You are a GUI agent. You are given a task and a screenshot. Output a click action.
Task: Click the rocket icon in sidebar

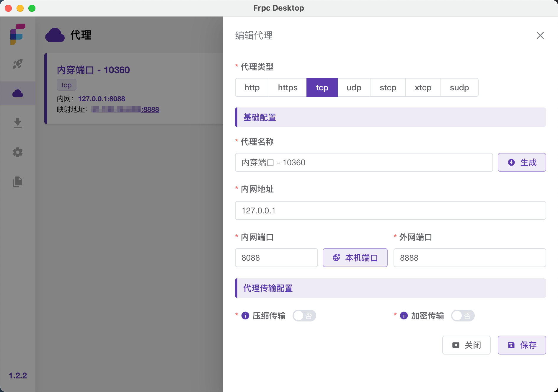[18, 64]
